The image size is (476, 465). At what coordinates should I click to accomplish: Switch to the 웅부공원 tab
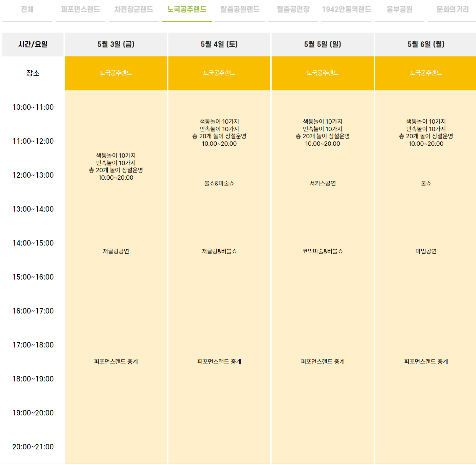point(399,10)
